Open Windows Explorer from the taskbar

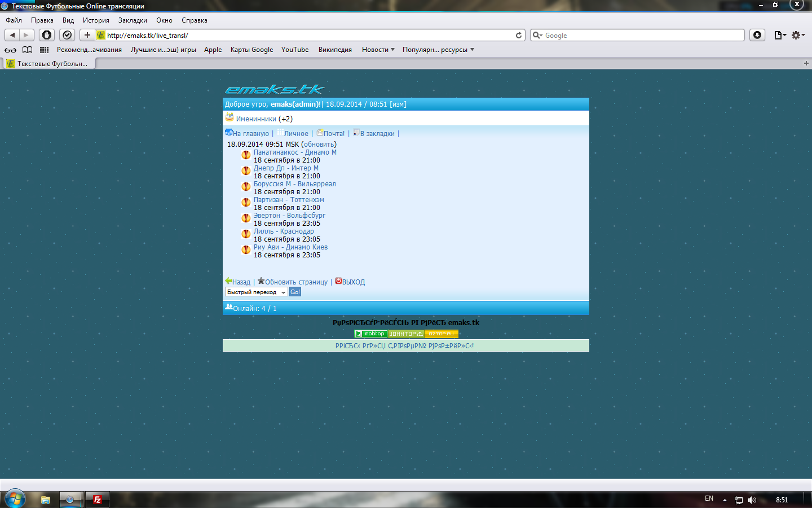[46, 500]
